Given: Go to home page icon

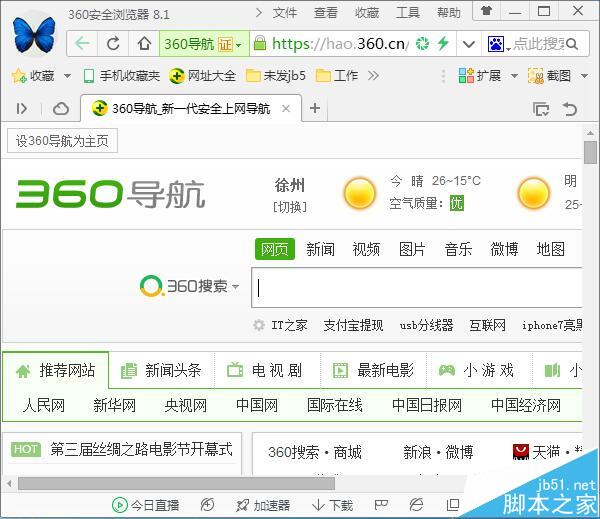Looking at the screenshot, I should (144, 44).
